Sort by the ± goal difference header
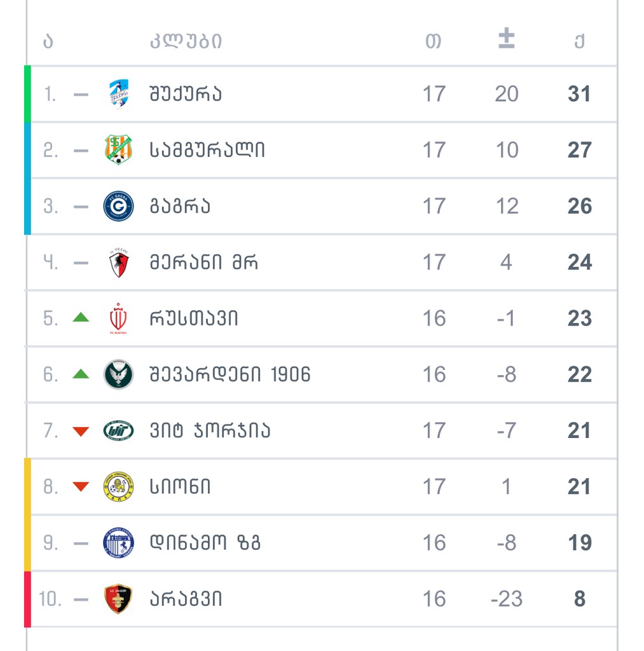The image size is (644, 651). pyautogui.click(x=506, y=40)
